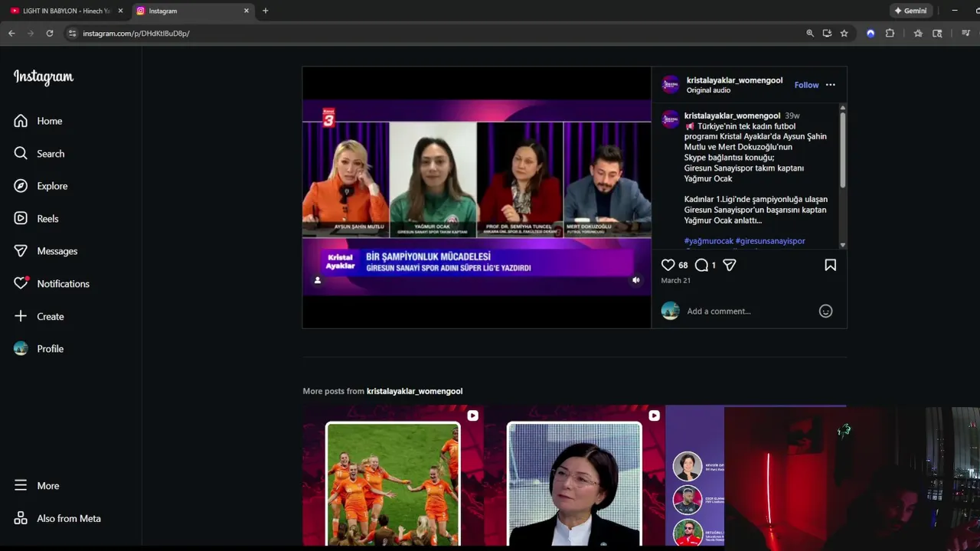Click the 68 likes count
Image resolution: width=980 pixels, height=551 pixels.
point(683,265)
